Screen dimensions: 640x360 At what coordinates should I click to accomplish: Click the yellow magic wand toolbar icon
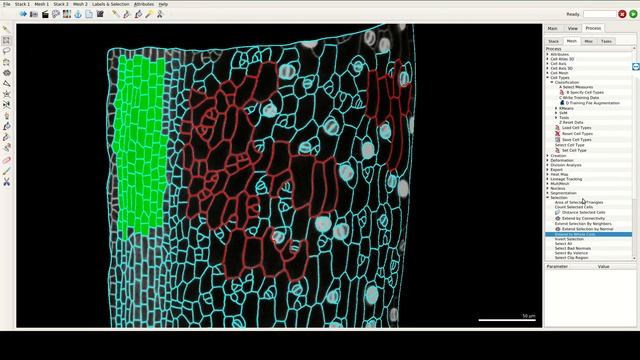pyautogui.click(x=149, y=14)
